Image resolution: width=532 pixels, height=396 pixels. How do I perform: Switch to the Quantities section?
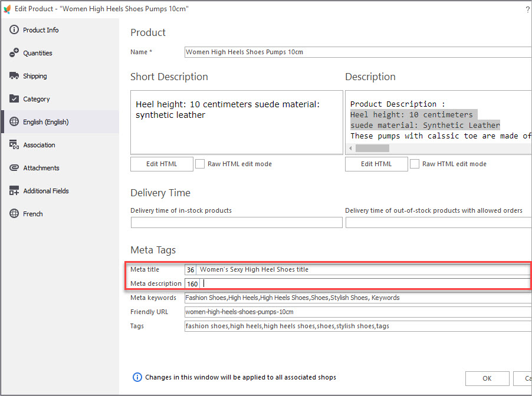point(60,53)
